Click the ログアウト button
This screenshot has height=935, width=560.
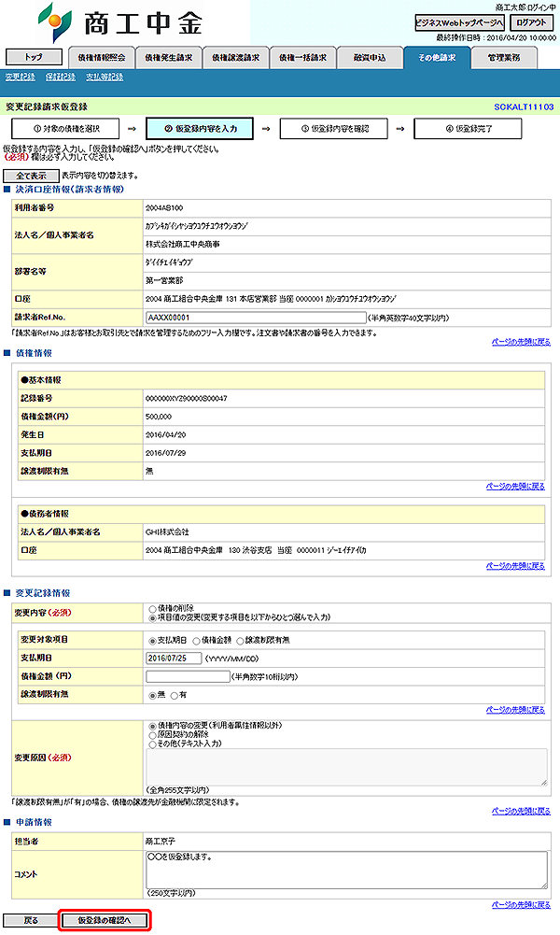[x=531, y=22]
